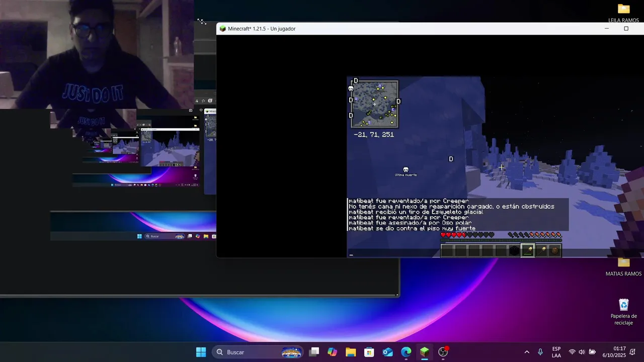Open Wi-Fi network settings in the tray

[x=572, y=352]
